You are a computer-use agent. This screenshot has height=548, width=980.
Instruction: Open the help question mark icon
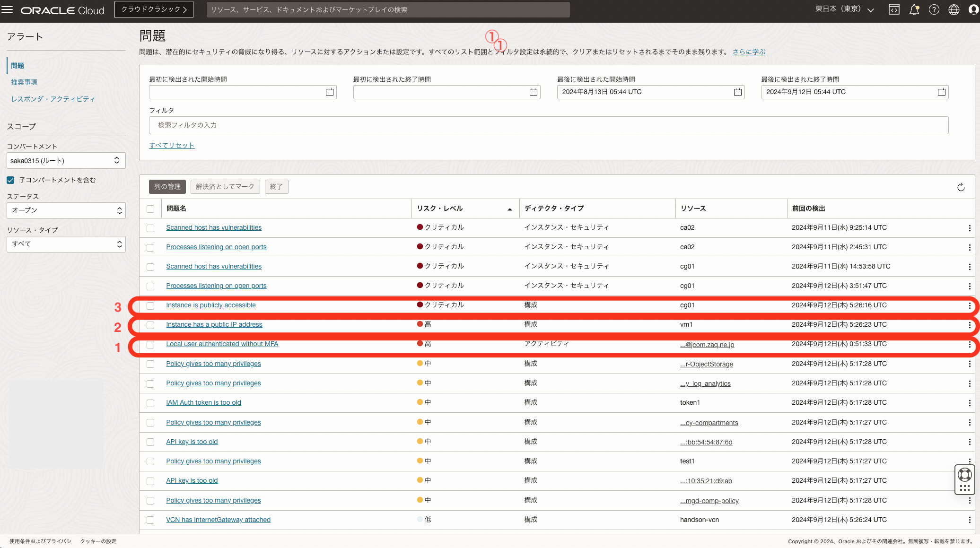pos(934,9)
